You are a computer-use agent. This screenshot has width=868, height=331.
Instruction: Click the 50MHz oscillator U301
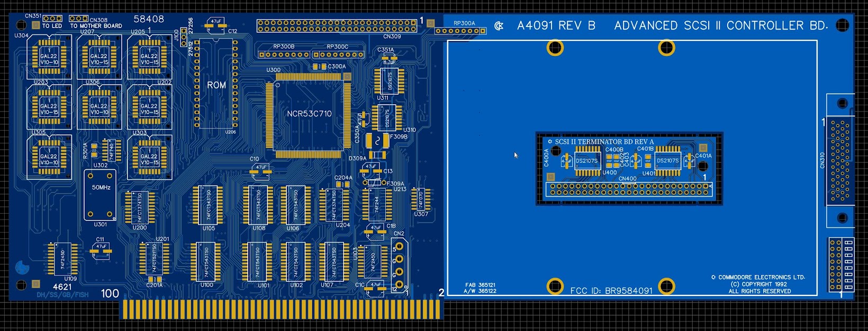coord(101,195)
